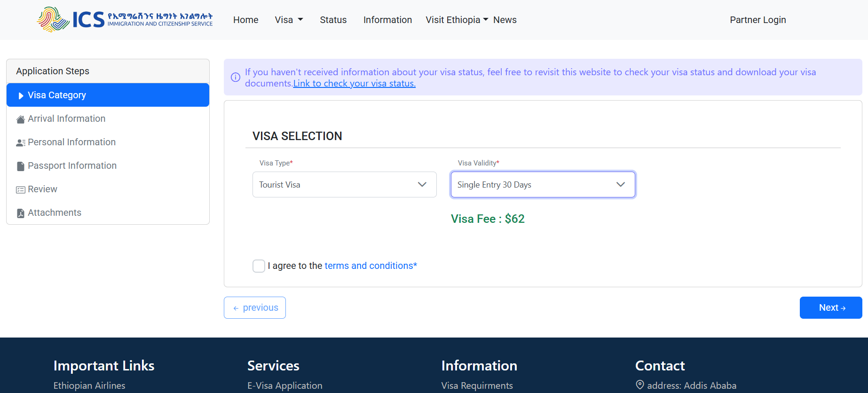868x393 pixels.
Task: Expand the Visit Ethiopia menu
Action: pyautogui.click(x=457, y=20)
